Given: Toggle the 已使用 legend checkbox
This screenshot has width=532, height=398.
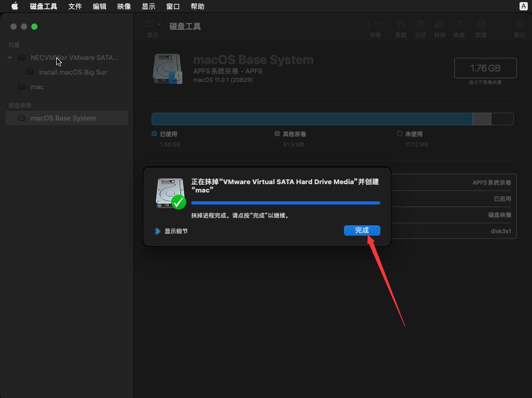Looking at the screenshot, I should coord(155,134).
